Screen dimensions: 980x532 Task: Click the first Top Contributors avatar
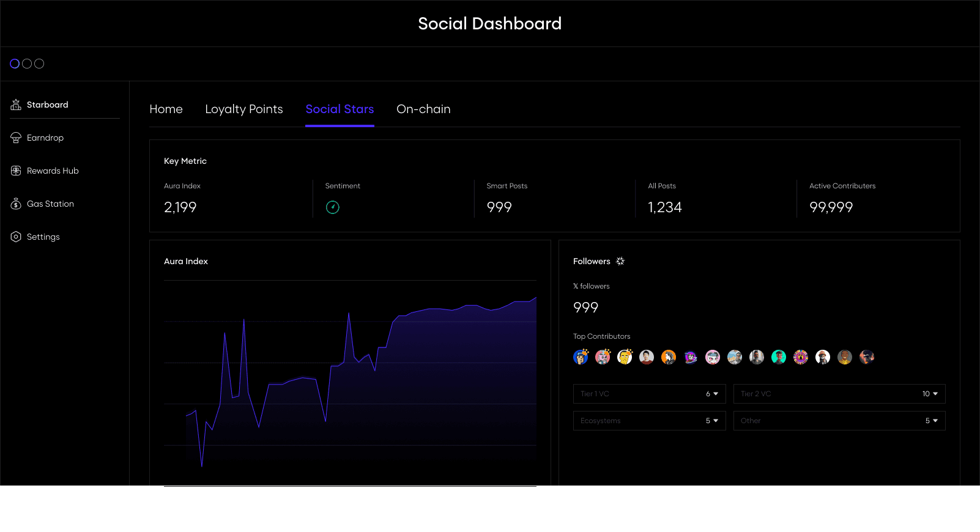pyautogui.click(x=581, y=357)
